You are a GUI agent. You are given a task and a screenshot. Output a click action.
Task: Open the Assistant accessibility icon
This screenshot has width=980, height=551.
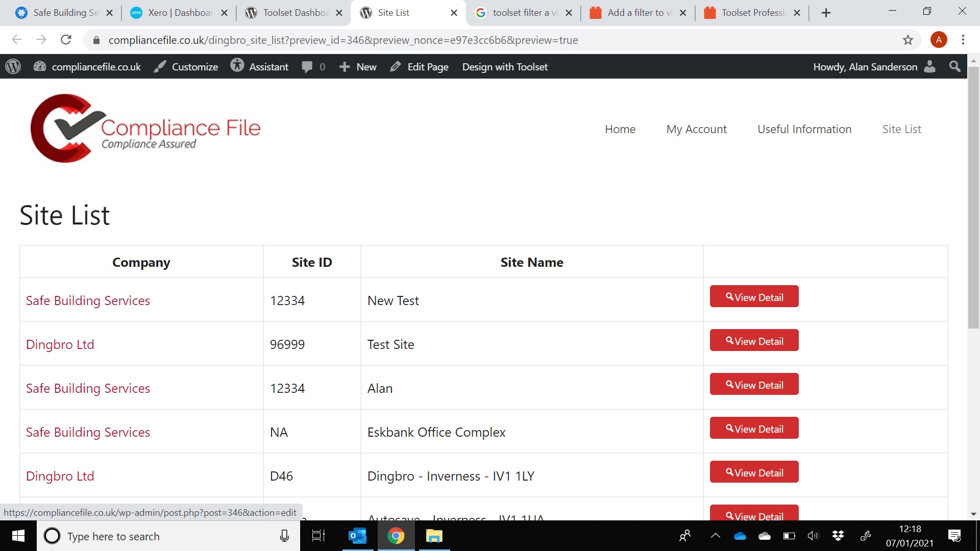point(237,66)
